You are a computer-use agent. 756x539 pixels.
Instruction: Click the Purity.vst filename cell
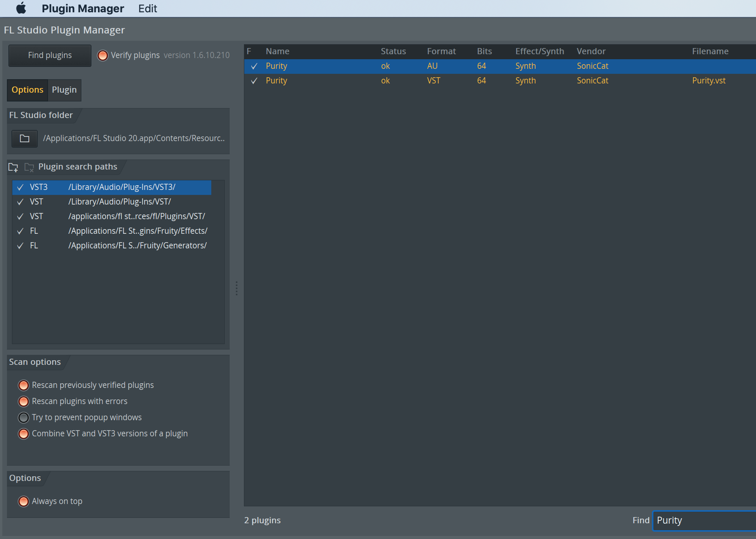[709, 81]
